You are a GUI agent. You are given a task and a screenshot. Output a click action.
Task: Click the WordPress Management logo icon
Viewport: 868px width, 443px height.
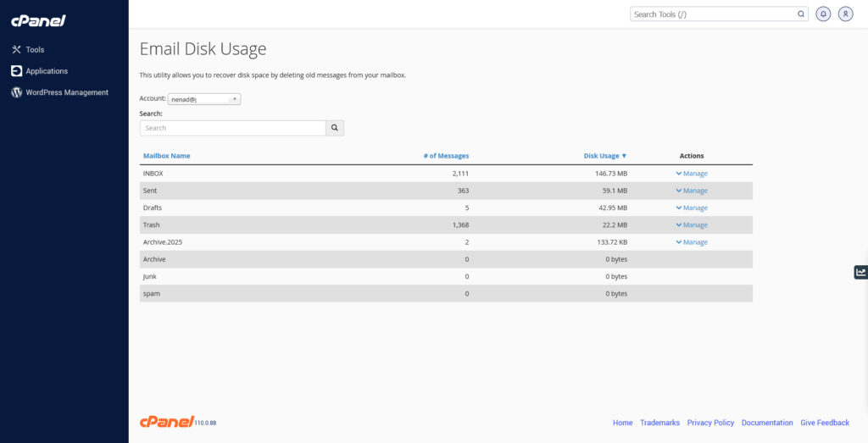(x=16, y=92)
